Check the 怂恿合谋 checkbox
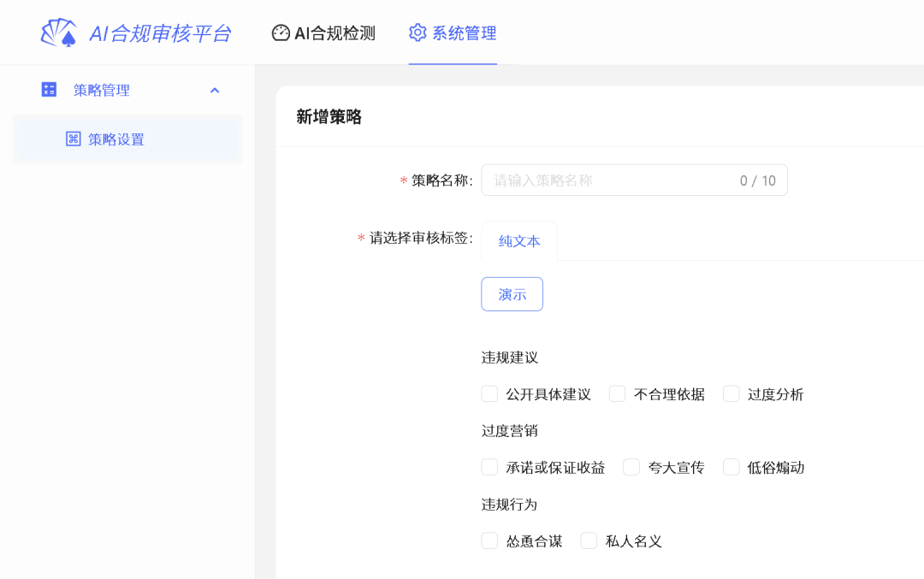This screenshot has width=924, height=579. coord(489,541)
